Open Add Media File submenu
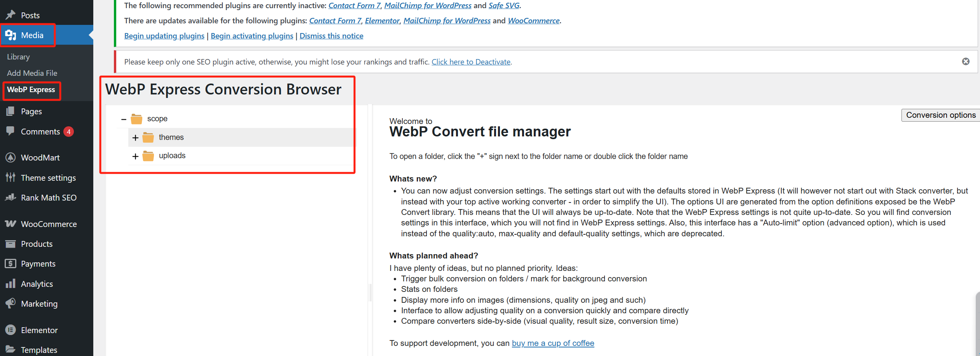The width and height of the screenshot is (980, 356). click(32, 73)
